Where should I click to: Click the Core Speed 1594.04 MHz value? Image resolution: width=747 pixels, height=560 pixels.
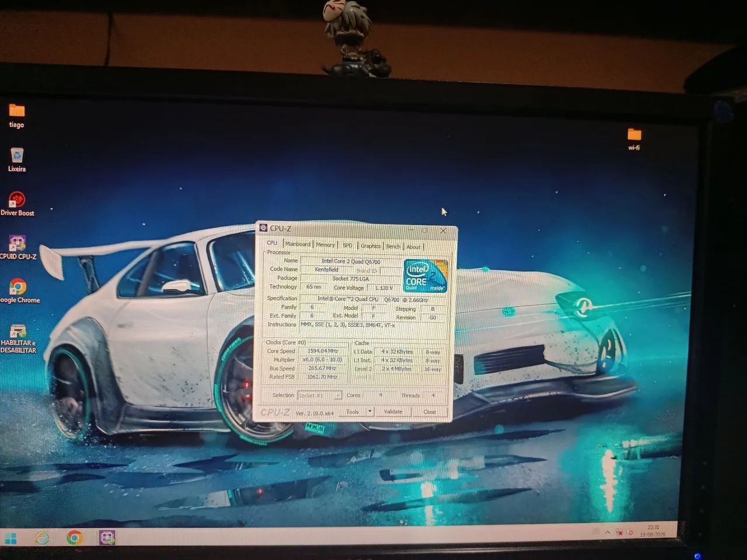[x=323, y=351]
